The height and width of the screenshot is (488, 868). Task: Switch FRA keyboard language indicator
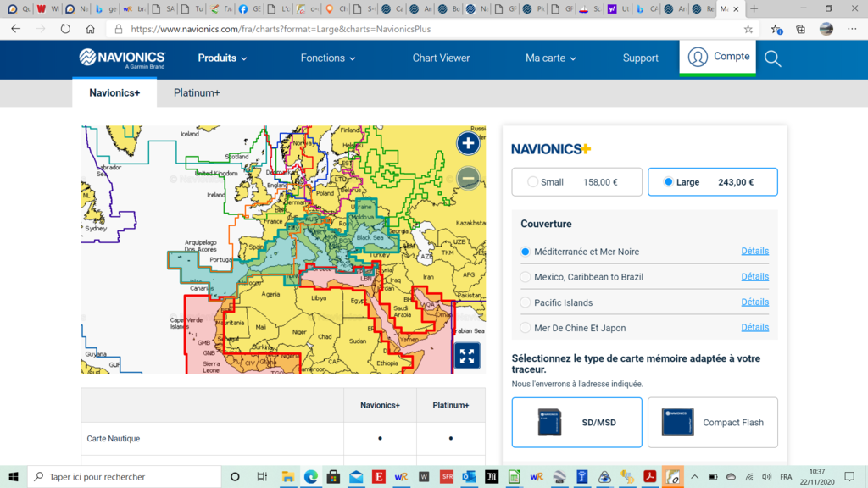point(786,476)
